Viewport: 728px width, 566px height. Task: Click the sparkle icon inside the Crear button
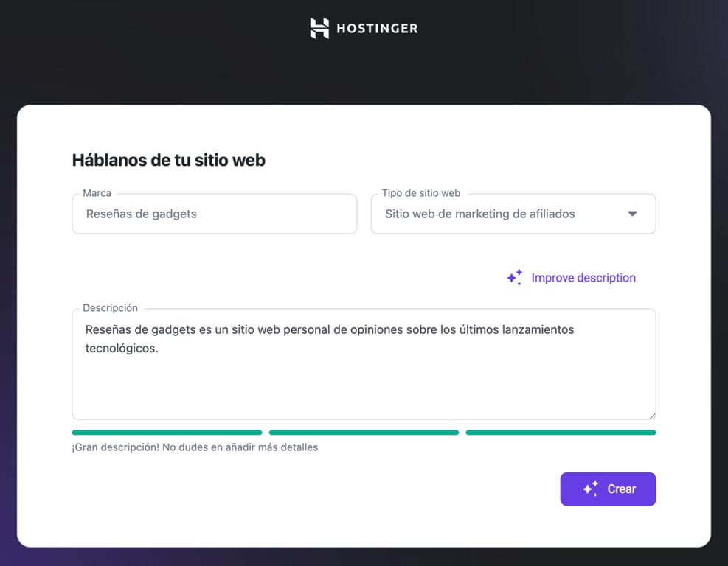[590, 488]
